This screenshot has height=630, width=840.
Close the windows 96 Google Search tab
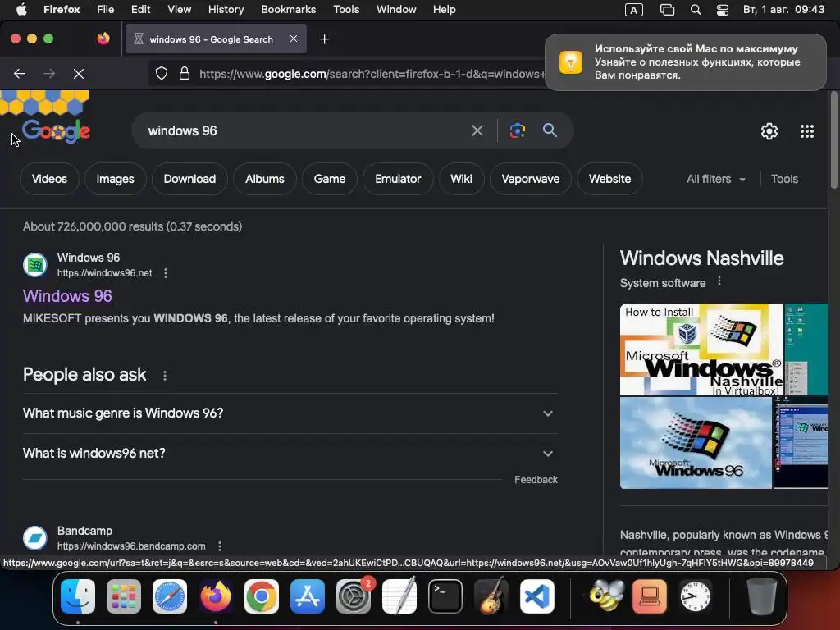click(294, 39)
